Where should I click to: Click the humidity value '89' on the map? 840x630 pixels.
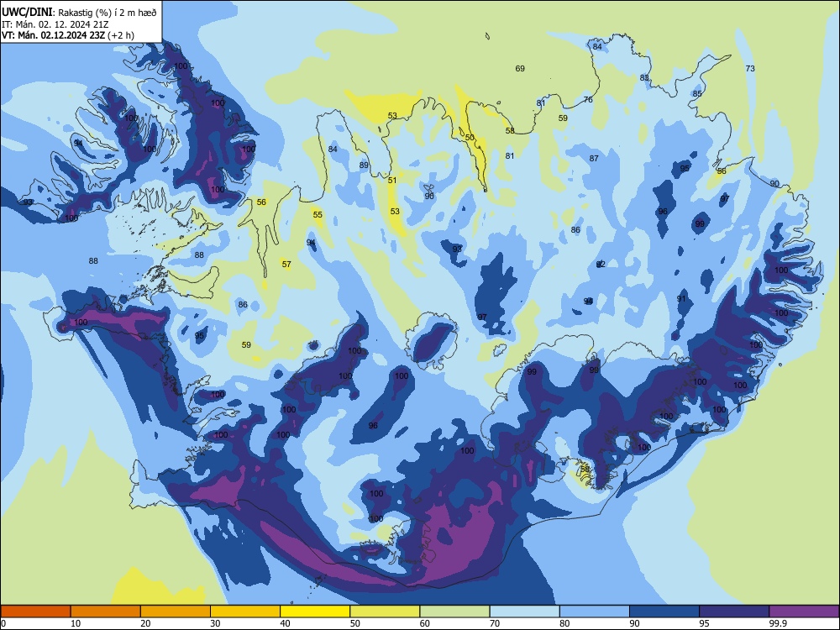[364, 165]
